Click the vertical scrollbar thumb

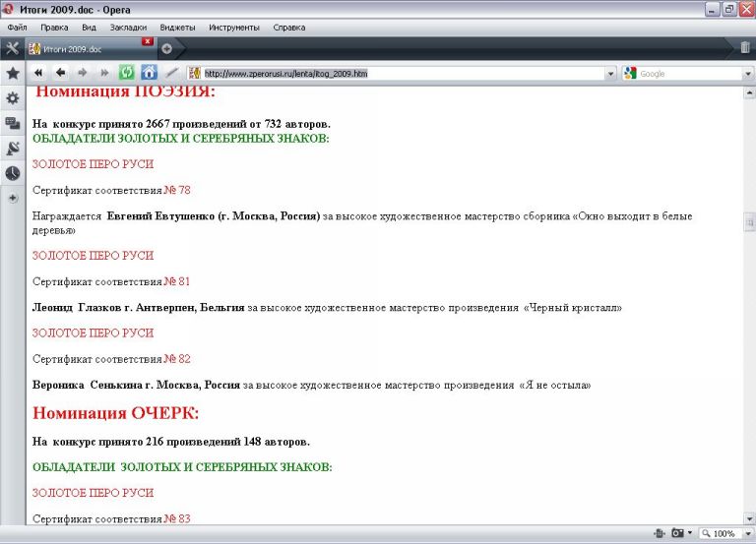(749, 222)
